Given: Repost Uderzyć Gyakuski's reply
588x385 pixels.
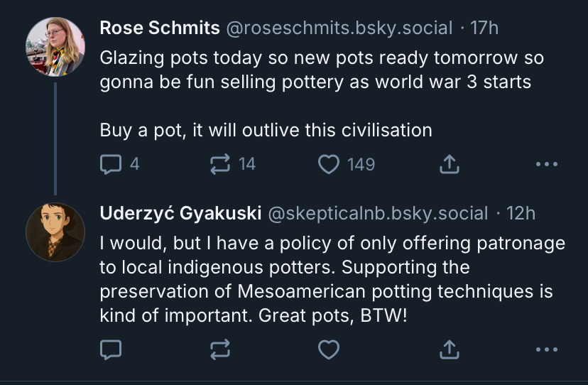Looking at the screenshot, I should click(x=222, y=349).
